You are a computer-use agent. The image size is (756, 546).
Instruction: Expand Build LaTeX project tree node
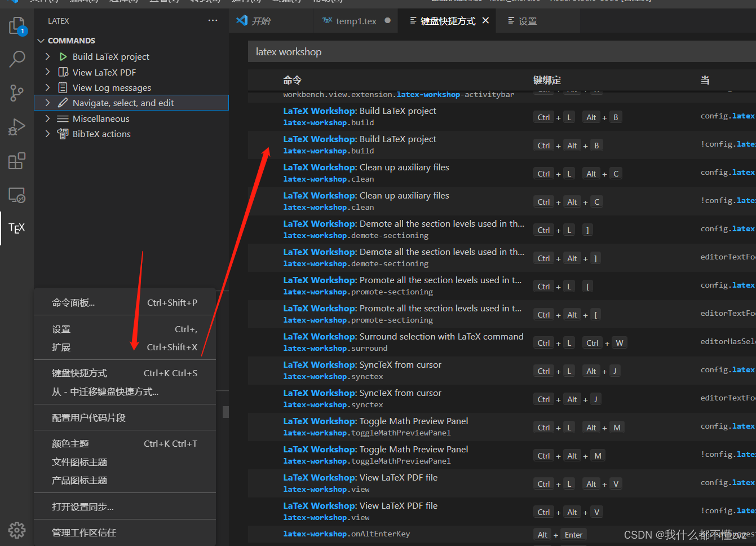tap(48, 56)
